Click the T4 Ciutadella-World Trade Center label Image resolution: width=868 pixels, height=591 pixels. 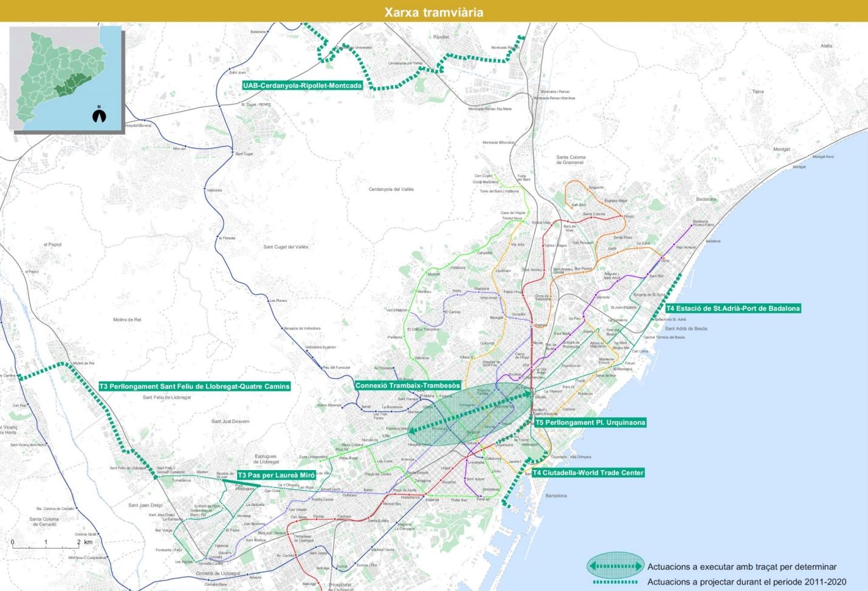588,473
